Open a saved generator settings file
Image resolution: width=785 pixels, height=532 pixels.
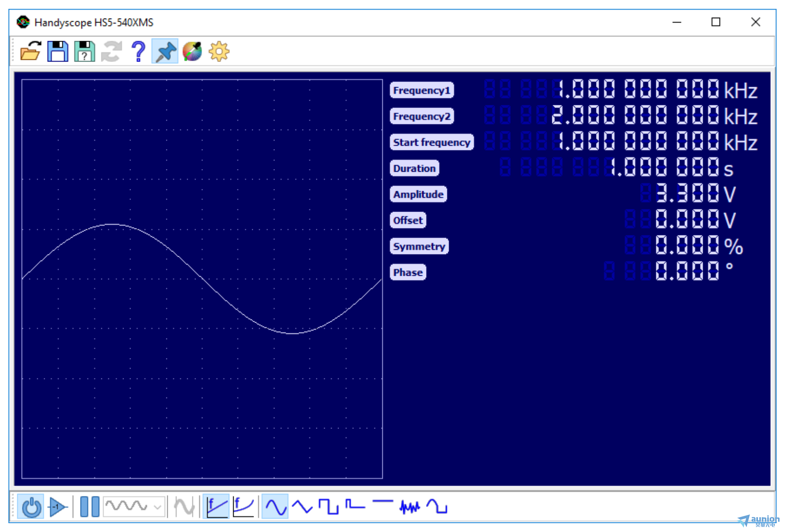pyautogui.click(x=31, y=51)
